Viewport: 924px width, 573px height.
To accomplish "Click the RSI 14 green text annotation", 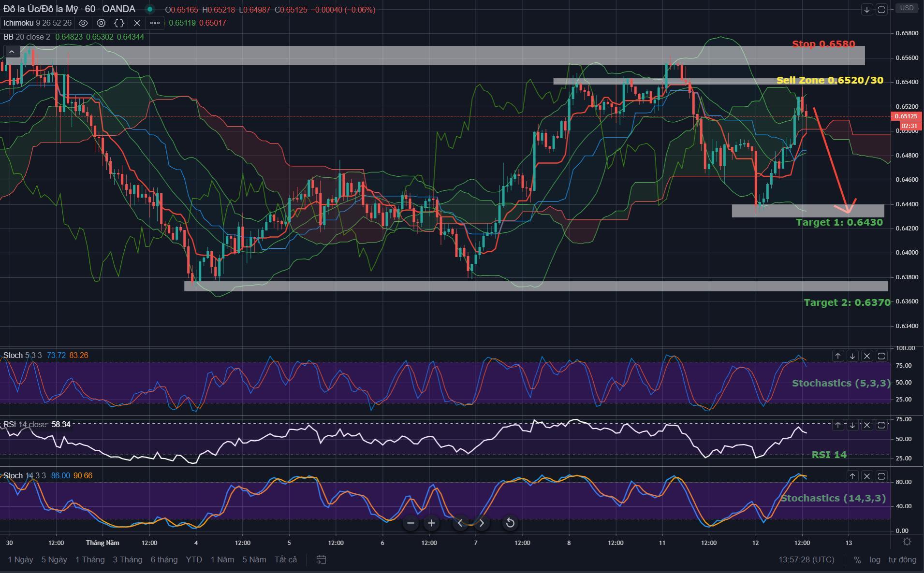I will pyautogui.click(x=829, y=455).
